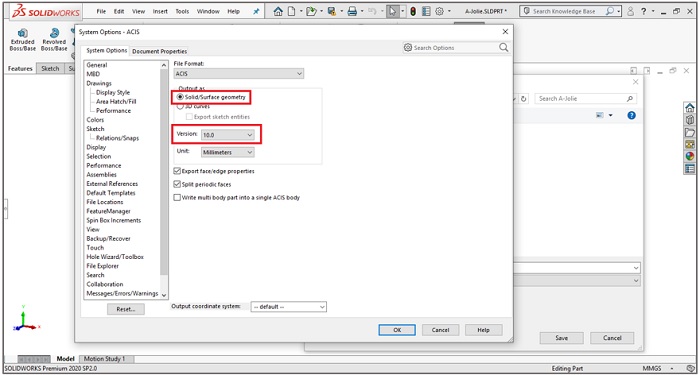Open Appearances color ball in task pane
The height and width of the screenshot is (375, 700).
coord(690,156)
